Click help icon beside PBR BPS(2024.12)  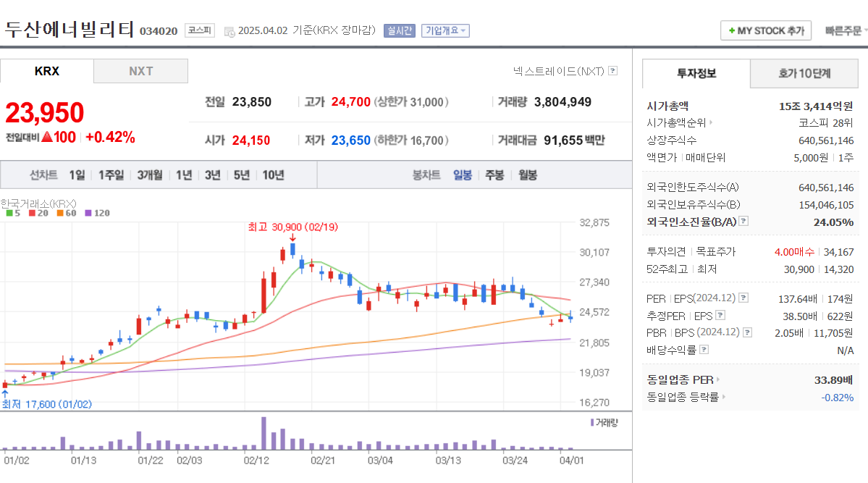click(x=747, y=332)
